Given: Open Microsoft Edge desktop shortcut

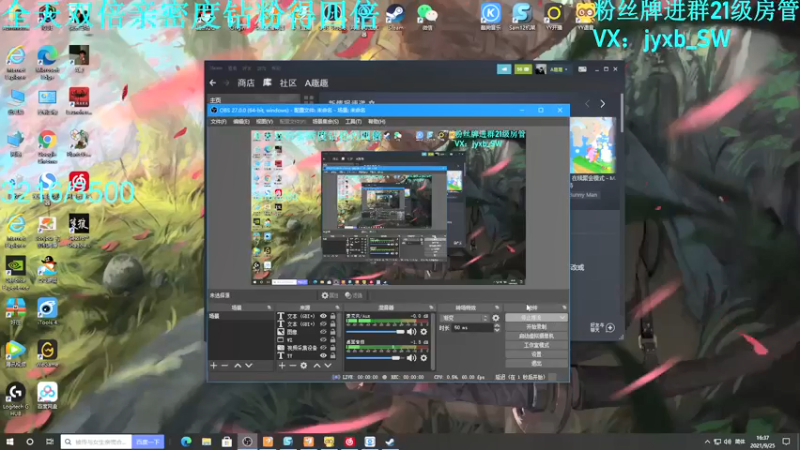Looking at the screenshot, I should coord(47,62).
